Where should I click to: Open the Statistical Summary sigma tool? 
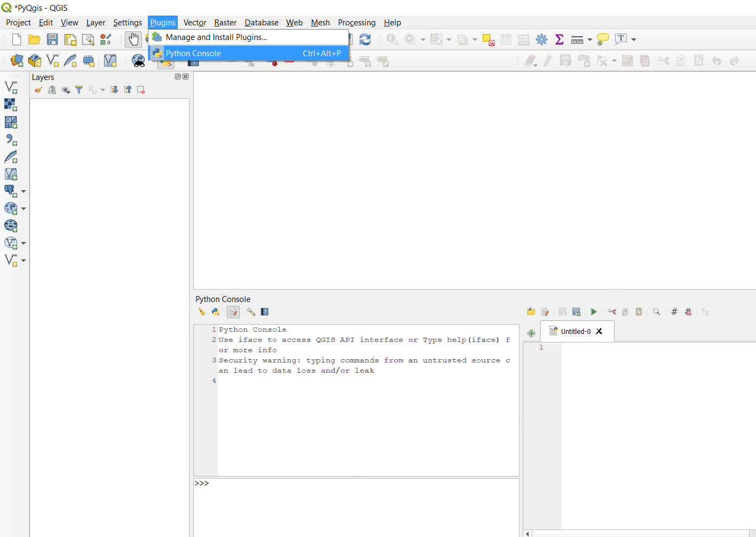click(x=559, y=39)
